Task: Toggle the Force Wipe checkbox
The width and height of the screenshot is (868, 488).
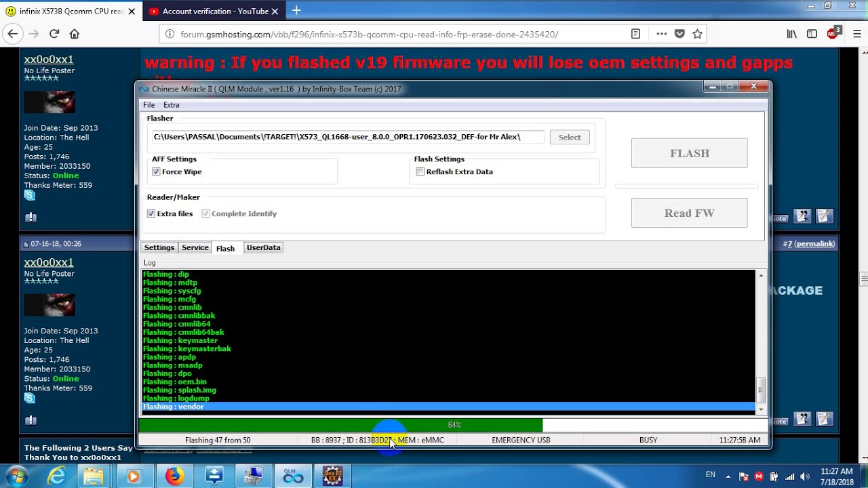Action: (x=156, y=172)
